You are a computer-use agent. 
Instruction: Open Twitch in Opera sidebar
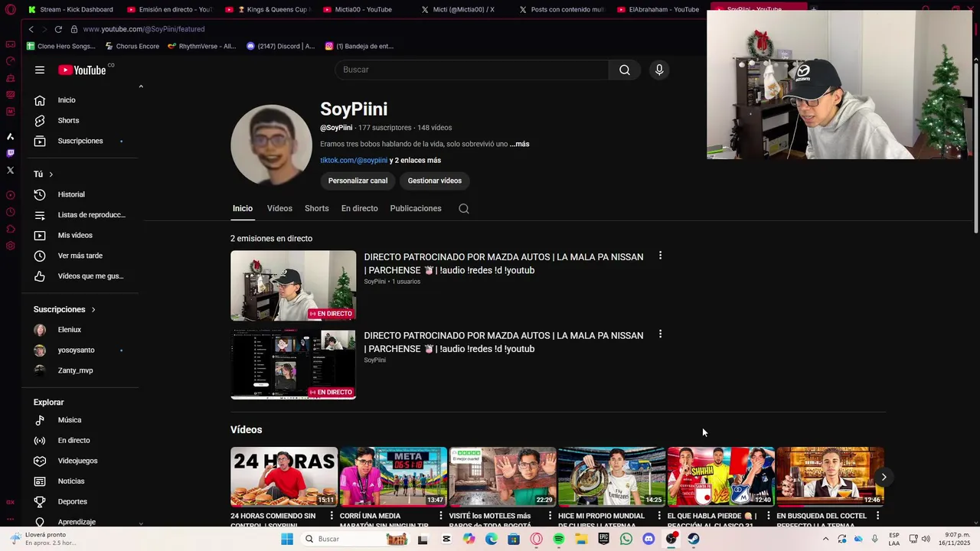(x=10, y=153)
